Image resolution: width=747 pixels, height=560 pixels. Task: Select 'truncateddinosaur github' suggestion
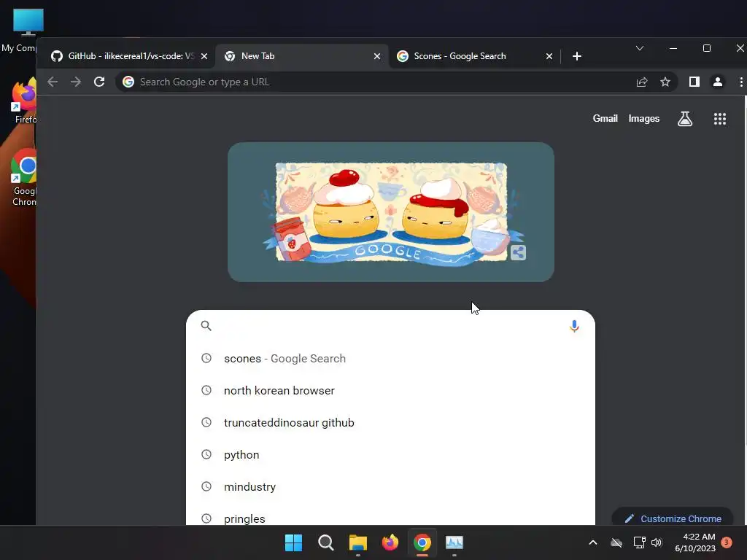point(390,423)
